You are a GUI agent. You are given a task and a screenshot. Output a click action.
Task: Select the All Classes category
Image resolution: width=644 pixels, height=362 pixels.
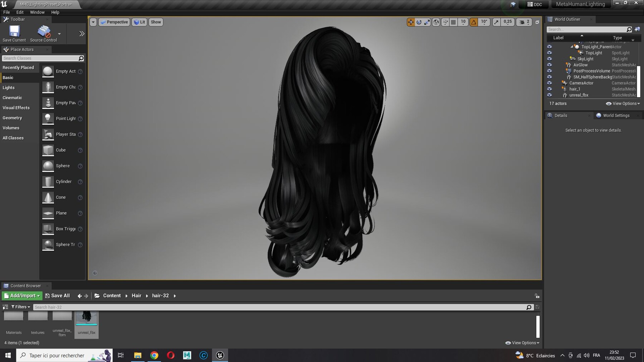(20, 138)
